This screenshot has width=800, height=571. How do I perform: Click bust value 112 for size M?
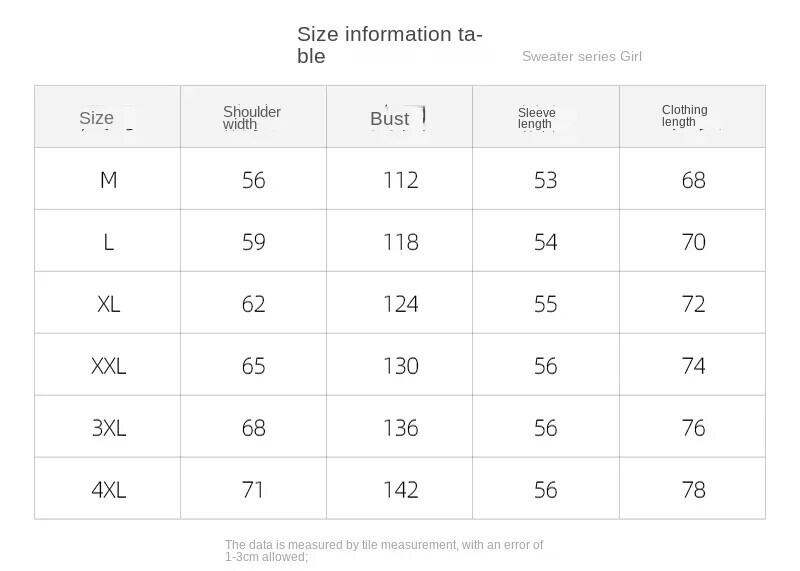(x=400, y=180)
